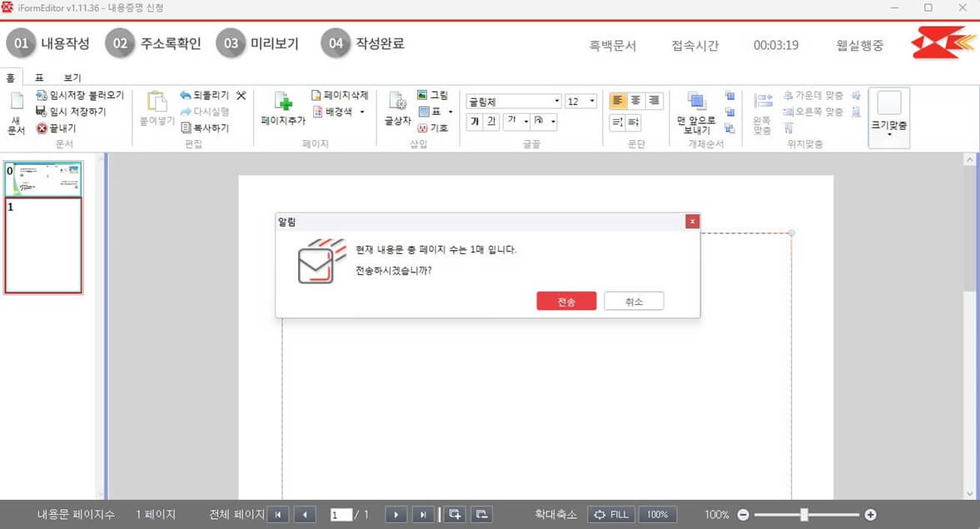The image size is (980, 529).
Task: Toggle bold 가 formatting
Action: (475, 122)
